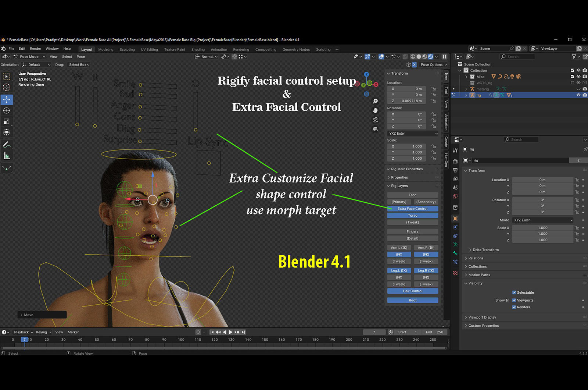The width and height of the screenshot is (588, 390).
Task: Click the Play animation button
Action: [x=231, y=332]
